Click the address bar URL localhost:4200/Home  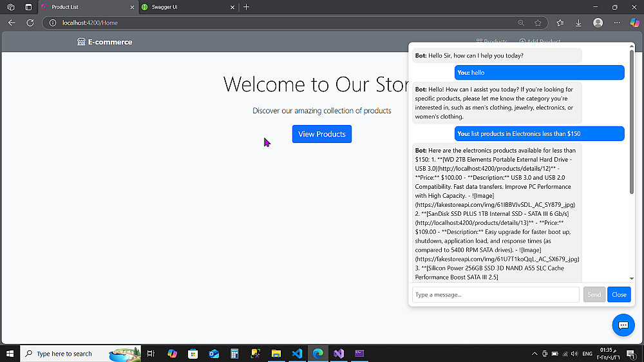[90, 23]
